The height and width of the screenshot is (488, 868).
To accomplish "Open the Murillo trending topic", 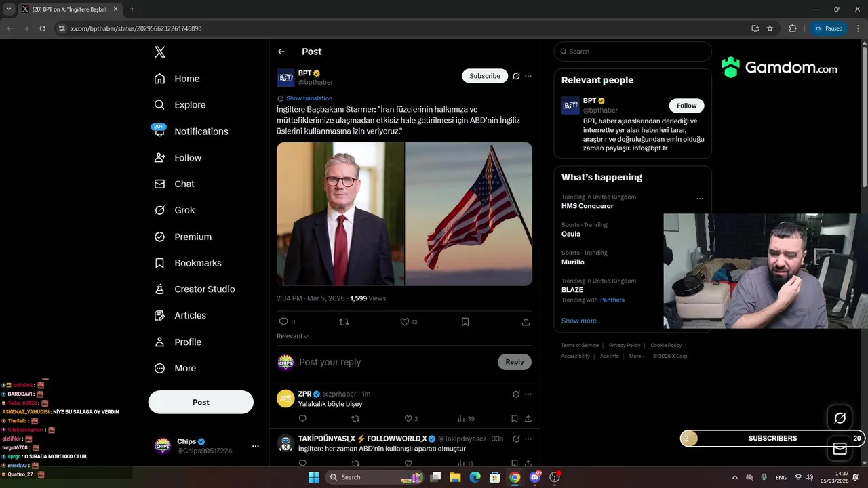I will 573,262.
